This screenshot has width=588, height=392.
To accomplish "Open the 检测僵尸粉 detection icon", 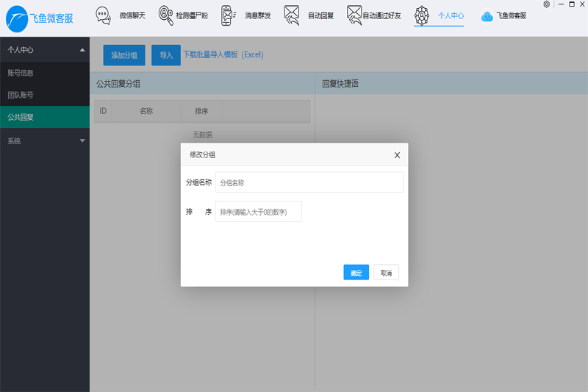I will (166, 15).
